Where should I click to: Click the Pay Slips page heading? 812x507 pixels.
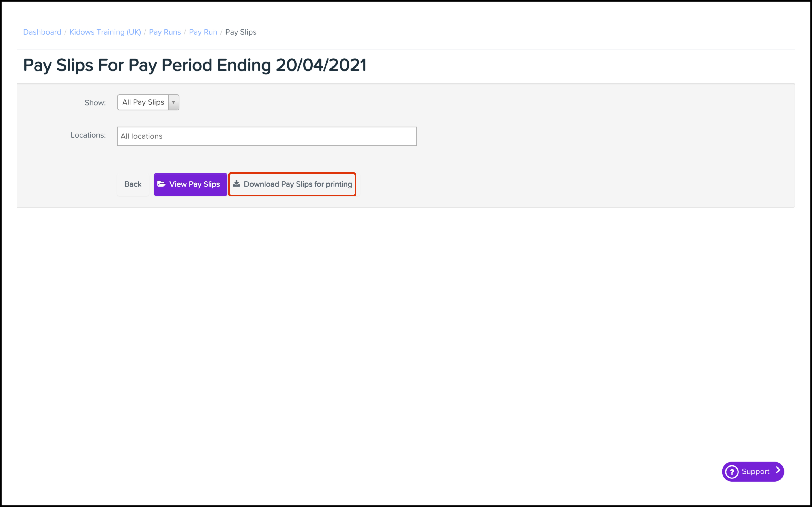pyautogui.click(x=194, y=65)
